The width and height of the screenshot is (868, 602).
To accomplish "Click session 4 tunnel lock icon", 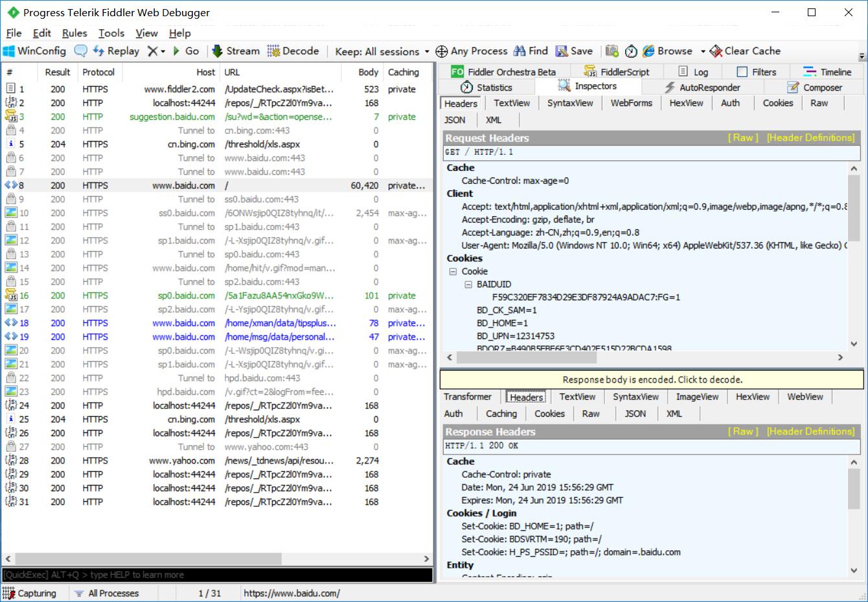I will [x=10, y=131].
